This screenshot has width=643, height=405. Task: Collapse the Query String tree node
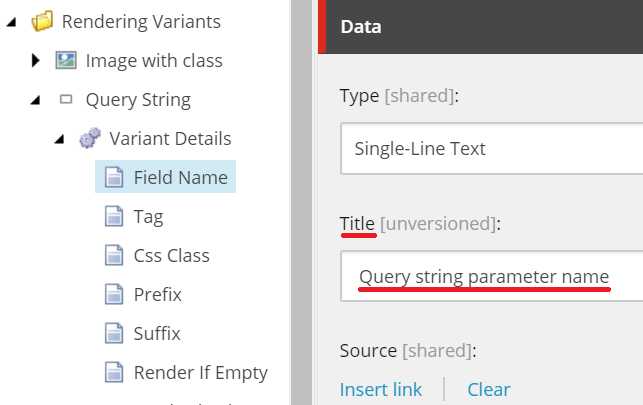pyautogui.click(x=36, y=99)
